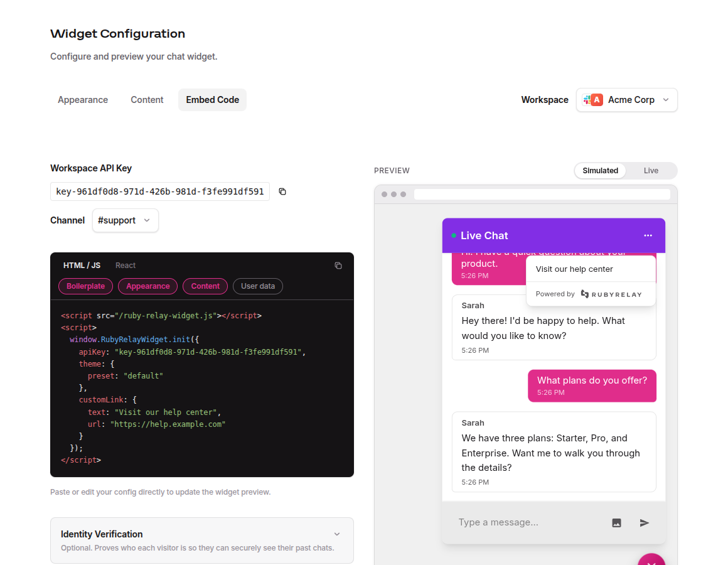The image size is (728, 565).
Task: Click the 'What plans do you offer?' message
Action: click(592, 386)
